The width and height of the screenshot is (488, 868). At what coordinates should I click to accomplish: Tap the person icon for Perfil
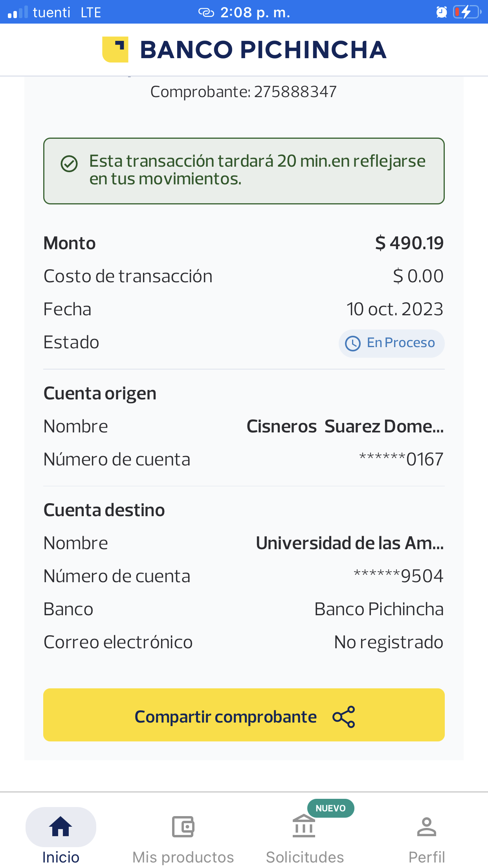(426, 826)
